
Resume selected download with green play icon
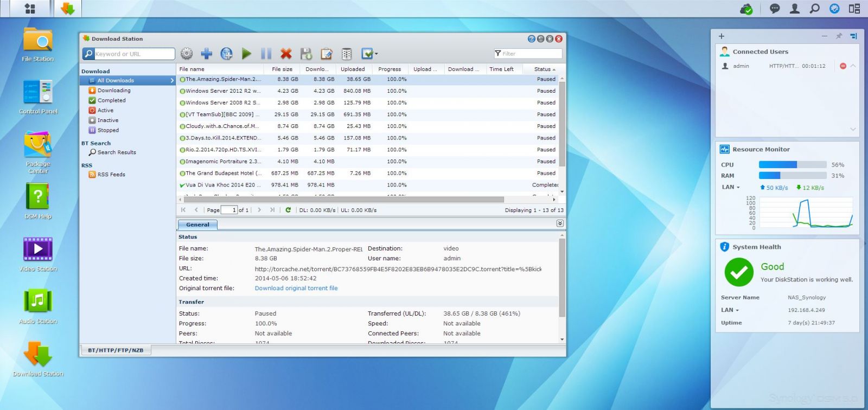246,54
